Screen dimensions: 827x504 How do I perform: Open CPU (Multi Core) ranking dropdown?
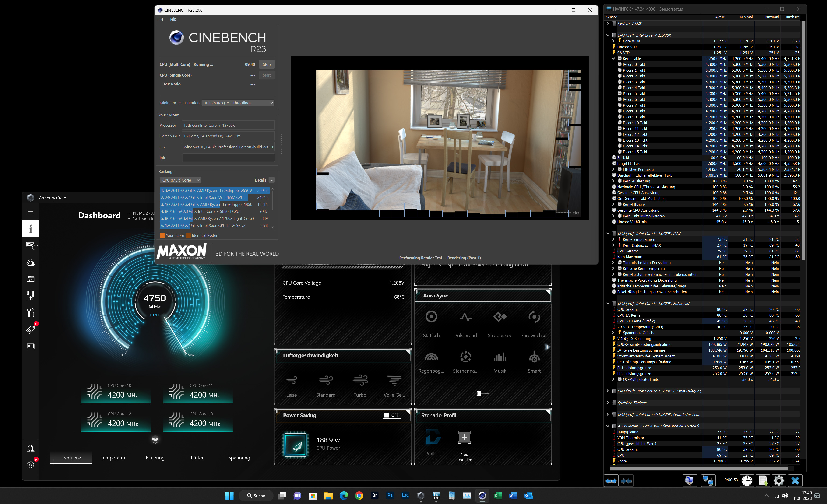point(180,180)
